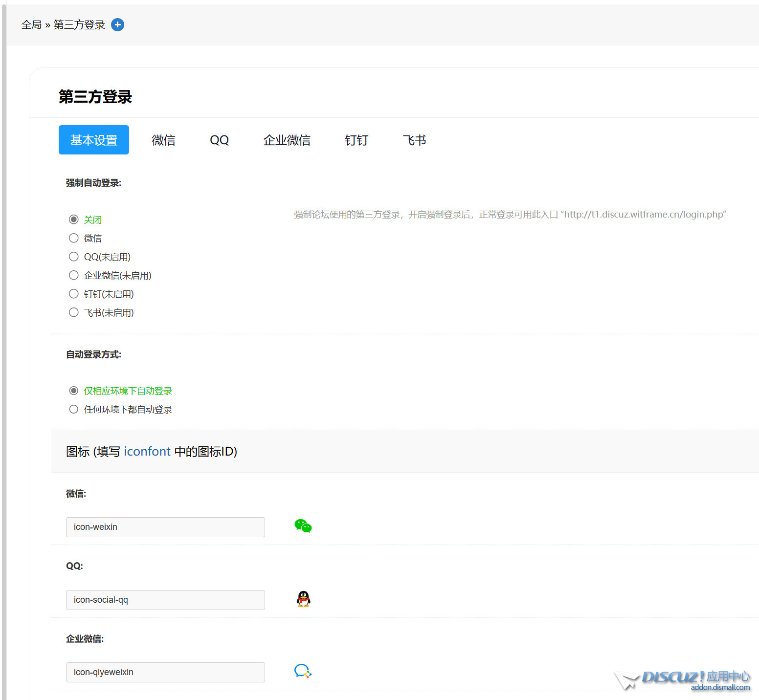The image size is (759, 700).
Task: Select 仅相应环境下自动登录 option
Action: click(74, 391)
